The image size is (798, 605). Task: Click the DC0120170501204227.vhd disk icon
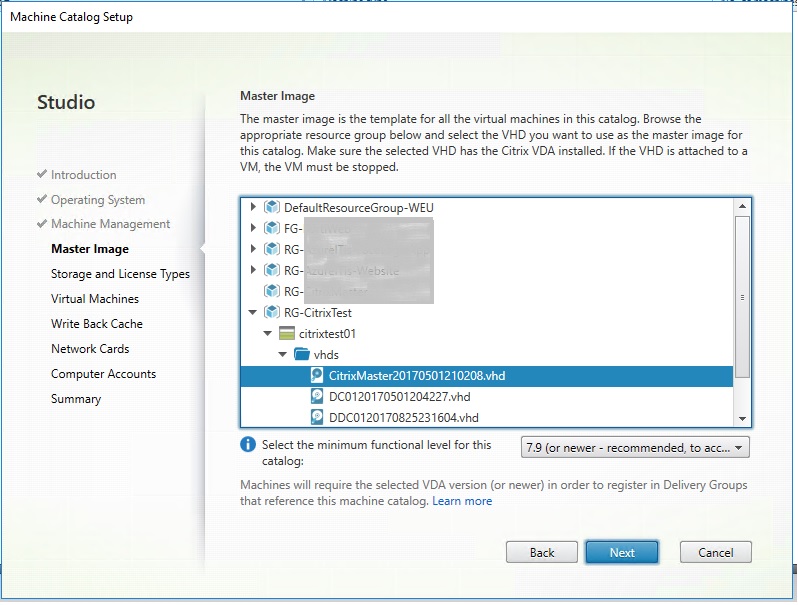click(318, 397)
